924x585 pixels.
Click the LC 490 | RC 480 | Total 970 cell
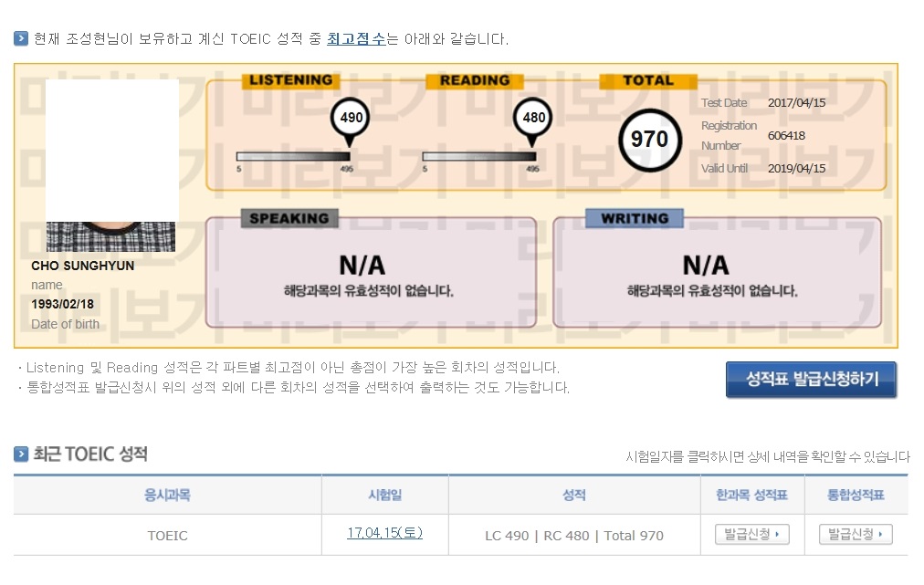574,536
